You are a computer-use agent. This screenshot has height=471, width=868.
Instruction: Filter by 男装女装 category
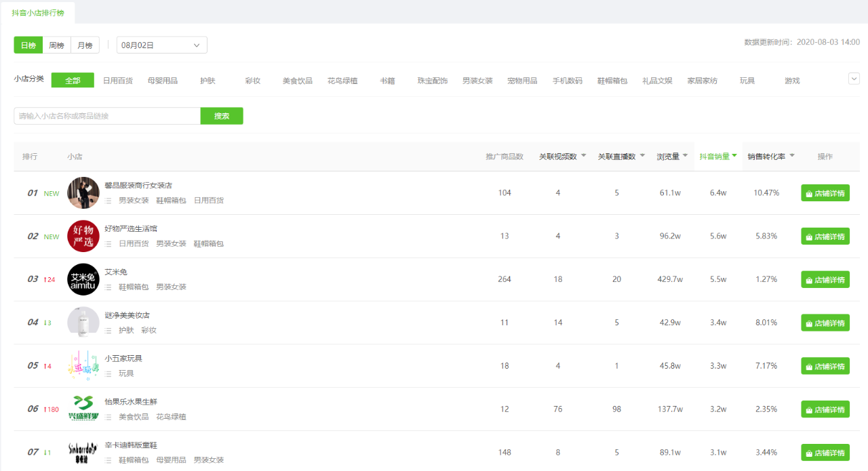pos(477,81)
